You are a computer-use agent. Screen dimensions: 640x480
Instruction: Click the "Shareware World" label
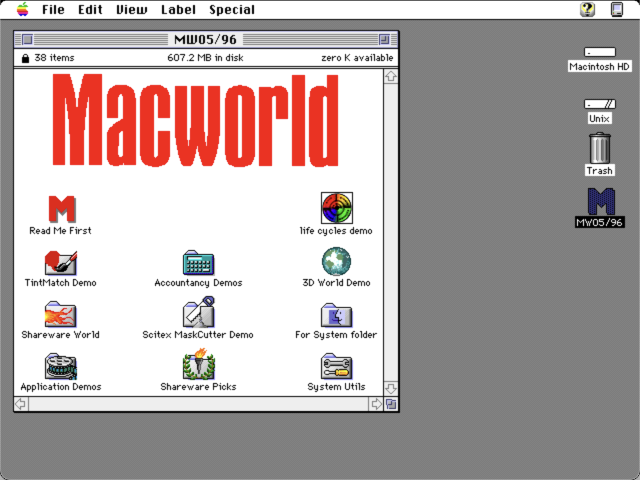(x=60, y=335)
